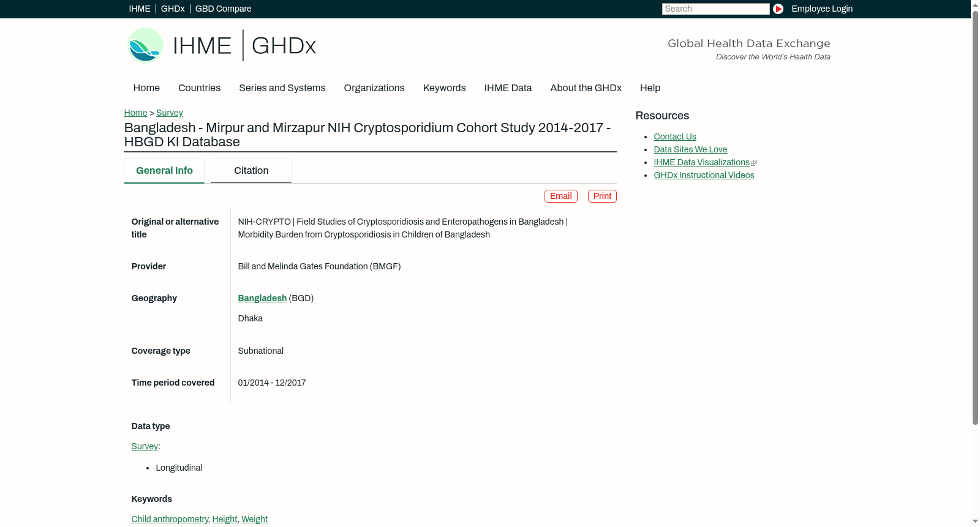Click the external link icon beside IHME Data Visualizations

[x=754, y=163]
